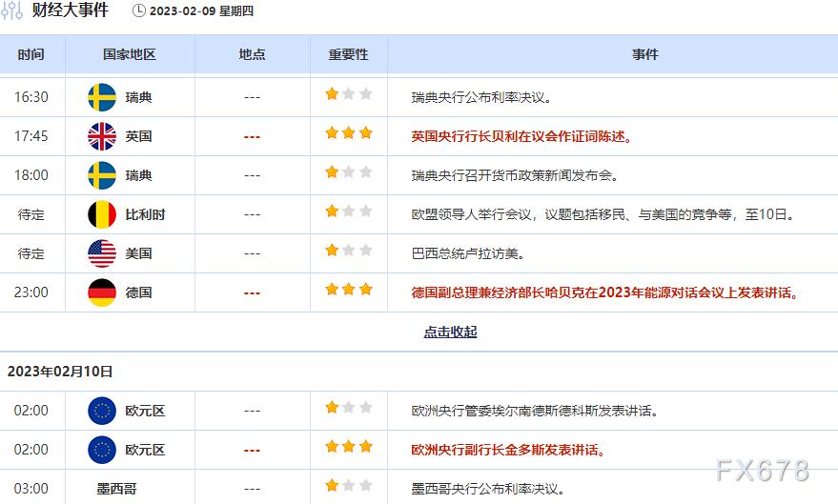838x504 pixels.
Task: Click the 墨西哥央行公布利率决议 event
Action: tap(488, 489)
